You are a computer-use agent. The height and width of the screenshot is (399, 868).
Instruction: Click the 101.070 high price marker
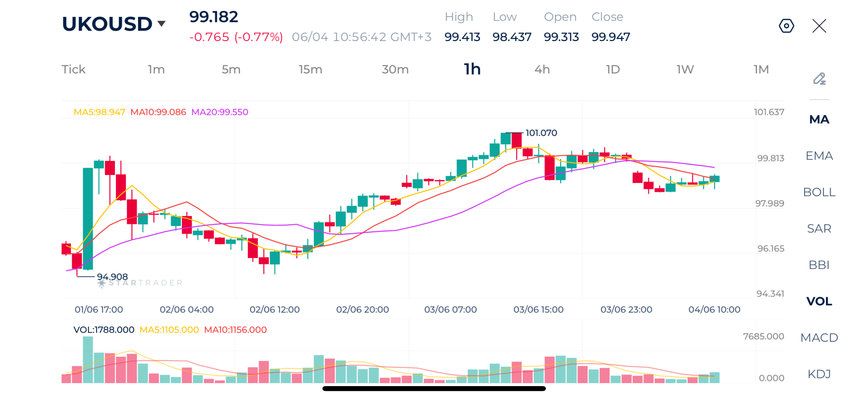541,133
